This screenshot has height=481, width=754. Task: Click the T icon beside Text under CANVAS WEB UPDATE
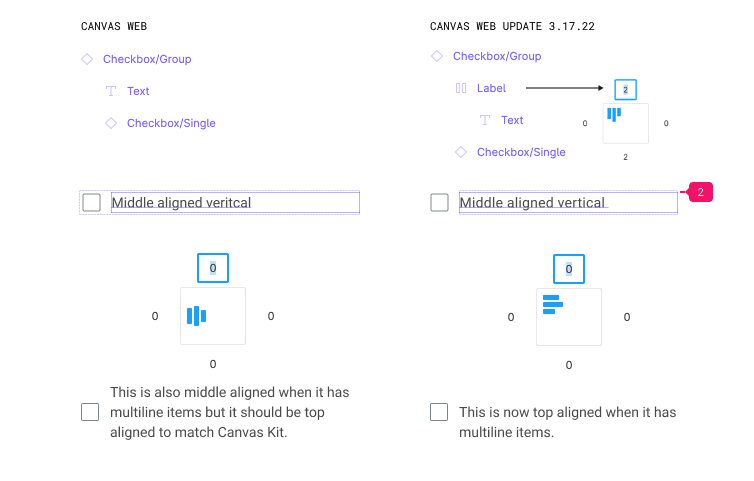[x=485, y=120]
